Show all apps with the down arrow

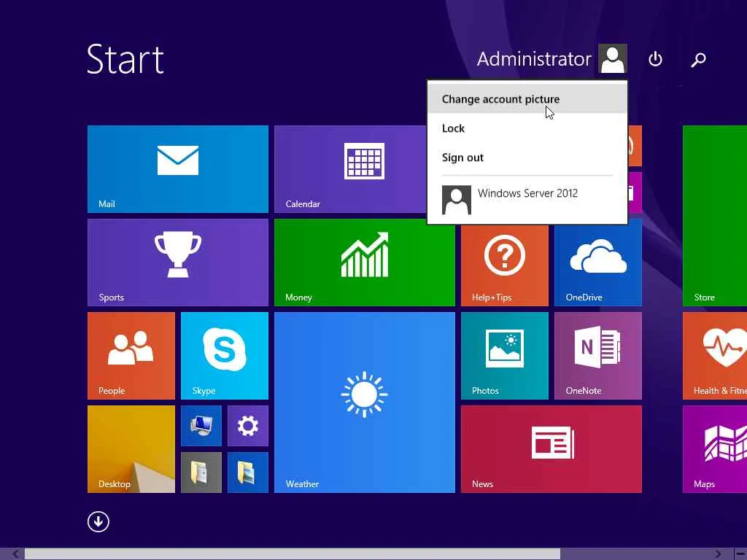pyautogui.click(x=98, y=521)
